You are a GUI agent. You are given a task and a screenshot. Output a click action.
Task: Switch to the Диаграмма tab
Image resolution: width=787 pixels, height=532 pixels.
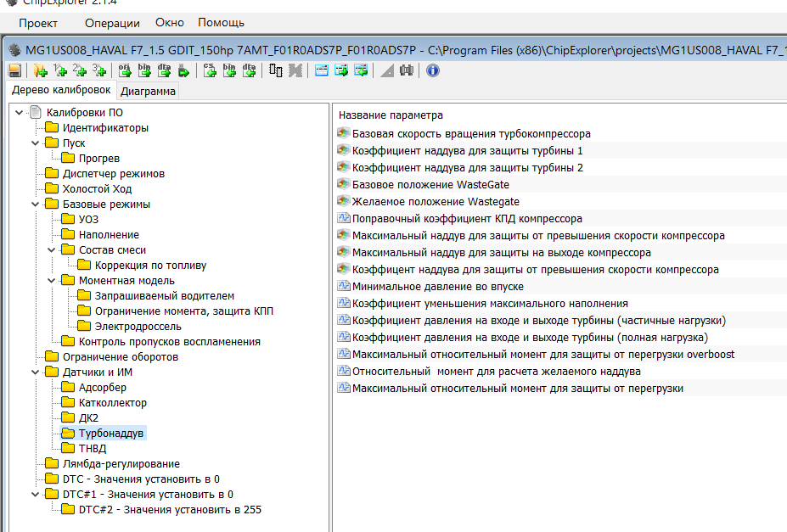pyautogui.click(x=148, y=92)
